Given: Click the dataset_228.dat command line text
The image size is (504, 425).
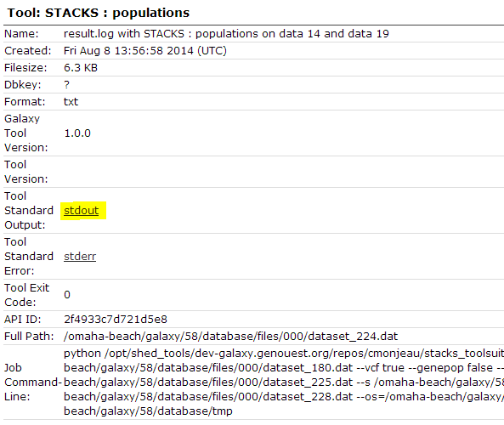Looking at the screenshot, I should [308, 397].
